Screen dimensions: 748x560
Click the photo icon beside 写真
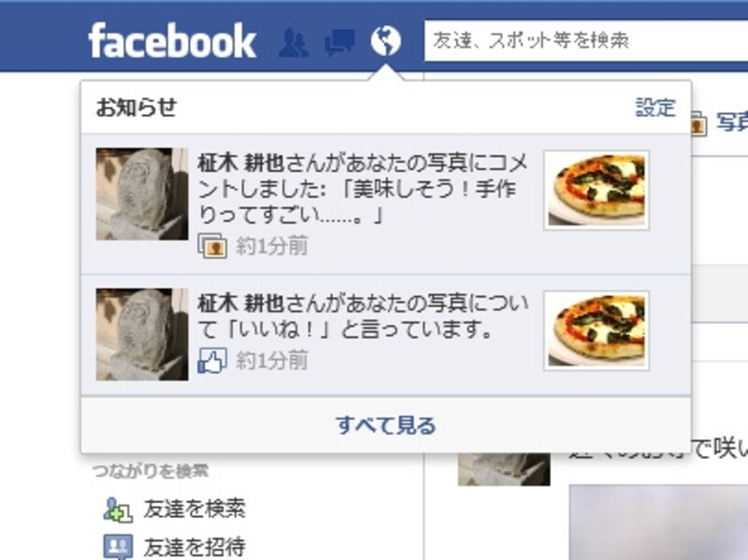[698, 123]
